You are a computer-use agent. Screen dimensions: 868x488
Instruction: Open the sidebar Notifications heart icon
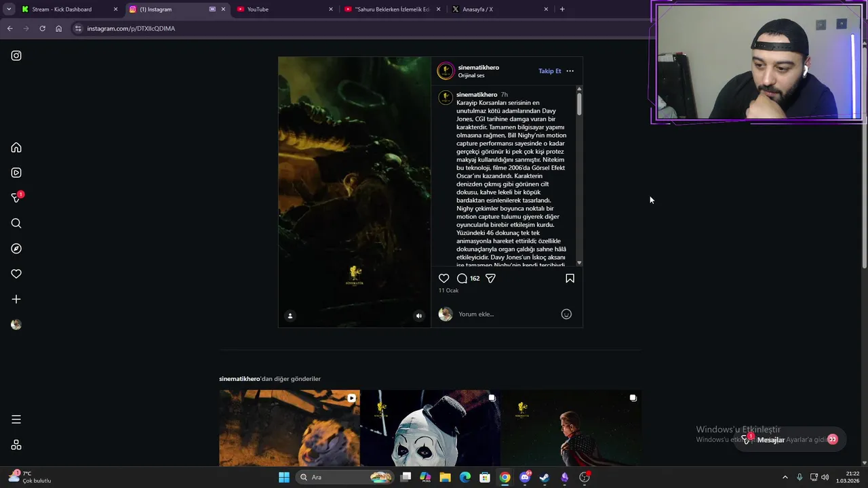16,274
